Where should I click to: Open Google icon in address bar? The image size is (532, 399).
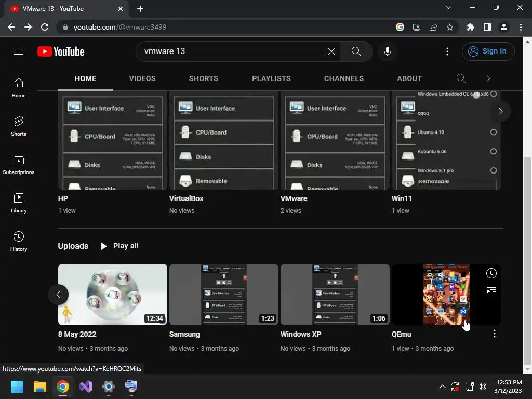point(400,27)
